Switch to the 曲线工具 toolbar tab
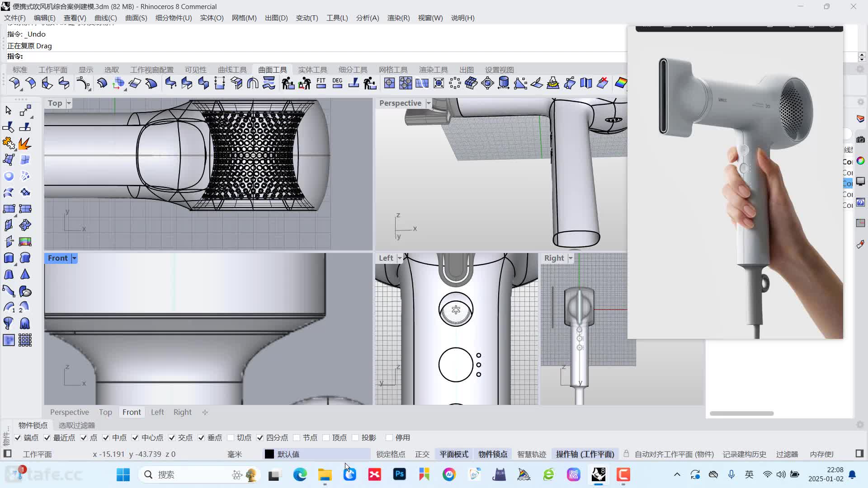 [232, 70]
